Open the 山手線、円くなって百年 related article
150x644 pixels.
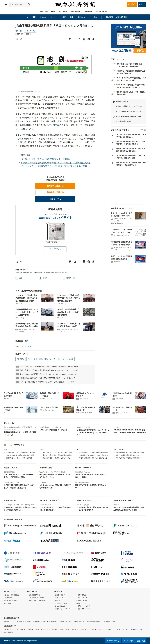pyautogui.click(x=46, y=159)
